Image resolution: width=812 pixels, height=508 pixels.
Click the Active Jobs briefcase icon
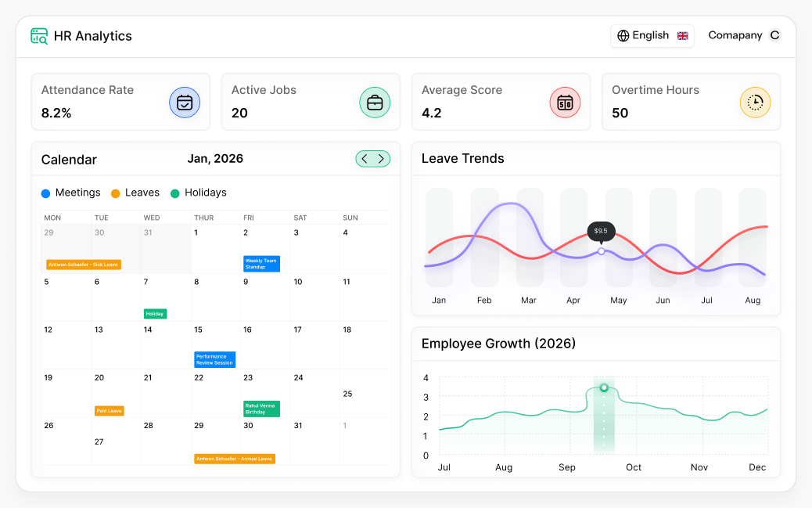[375, 102]
